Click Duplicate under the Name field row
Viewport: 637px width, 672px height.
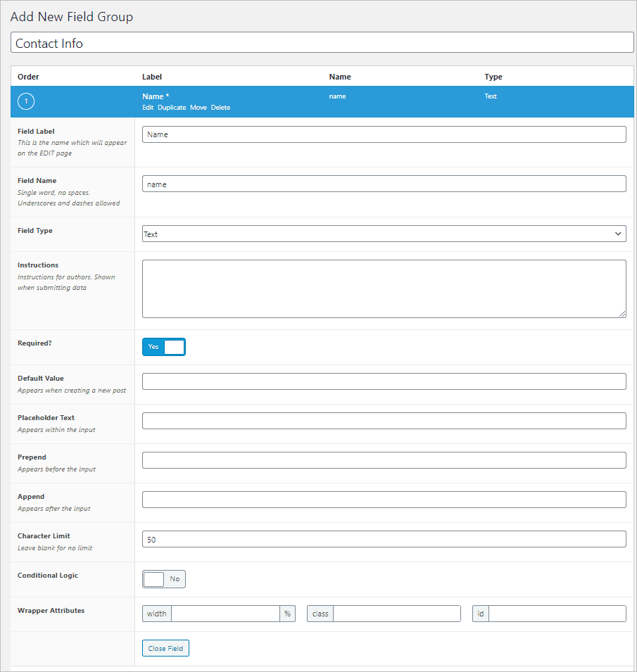click(172, 108)
